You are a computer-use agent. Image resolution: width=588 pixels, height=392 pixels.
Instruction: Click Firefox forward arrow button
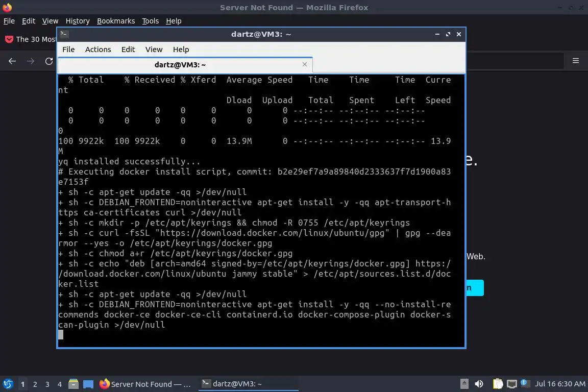31,61
